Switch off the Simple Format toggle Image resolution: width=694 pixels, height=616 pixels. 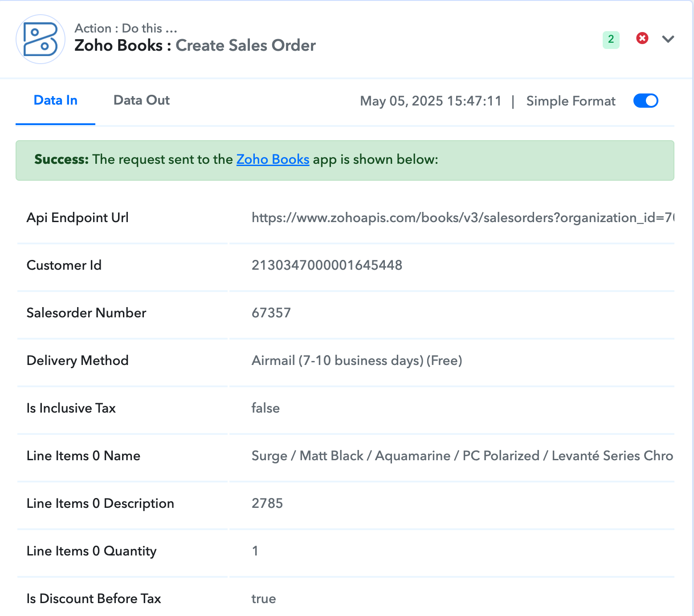point(645,101)
